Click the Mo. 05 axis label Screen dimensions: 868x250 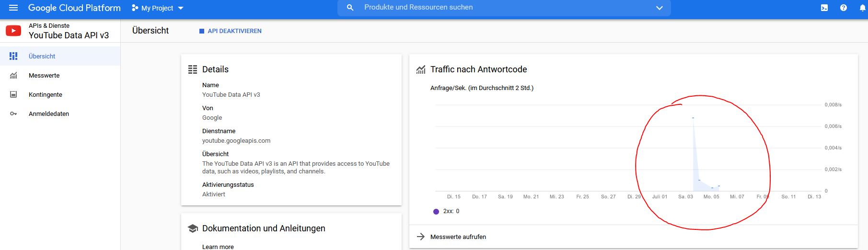pos(711,197)
